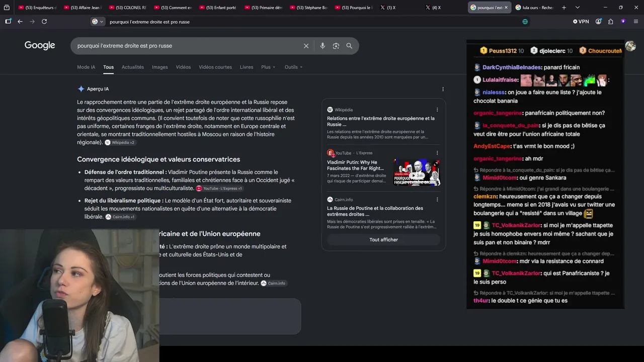Open the first Cairn.info +1 source chip
The height and width of the screenshot is (362, 644).
coord(120,217)
